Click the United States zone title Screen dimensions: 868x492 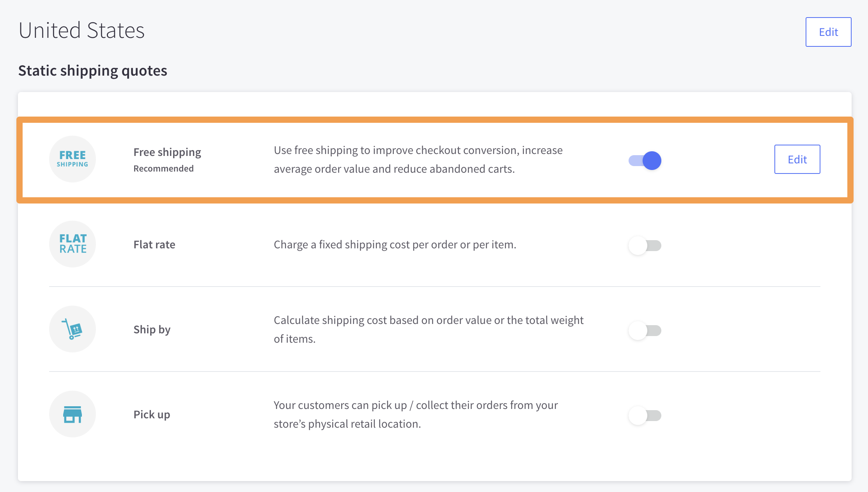(x=81, y=30)
